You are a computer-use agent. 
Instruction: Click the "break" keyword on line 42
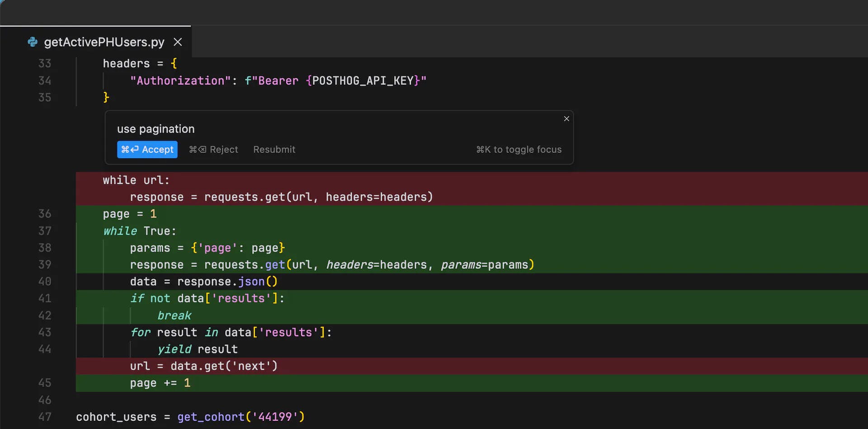175,315
